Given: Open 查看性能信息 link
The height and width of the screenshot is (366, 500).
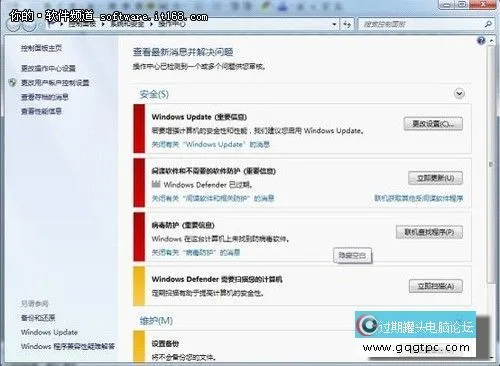Looking at the screenshot, I should 41,111.
